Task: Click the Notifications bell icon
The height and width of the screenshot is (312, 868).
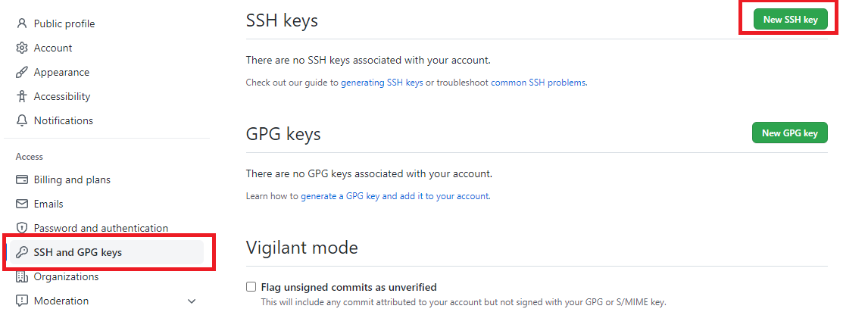Action: click(22, 120)
